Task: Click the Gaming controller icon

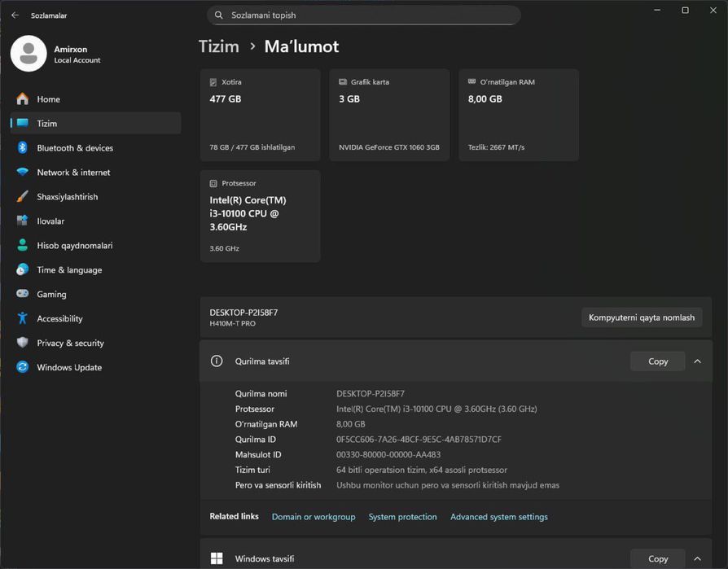Action: pos(22,294)
